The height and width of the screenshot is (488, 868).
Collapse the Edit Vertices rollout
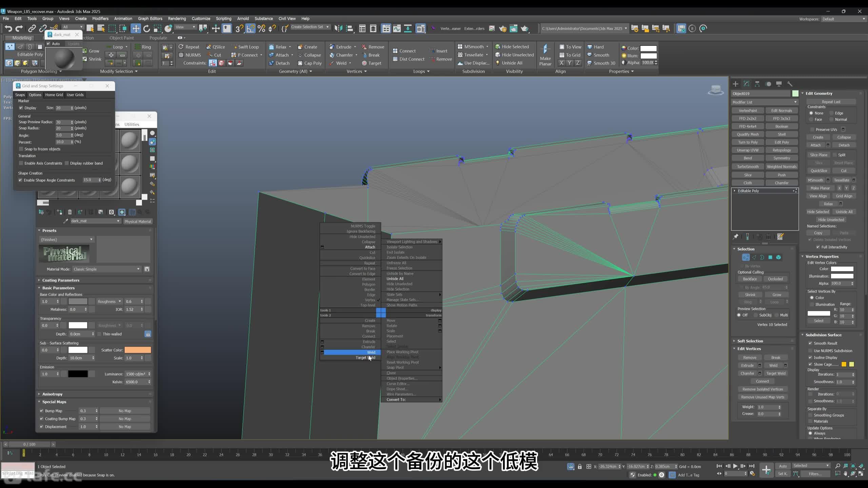click(749, 349)
